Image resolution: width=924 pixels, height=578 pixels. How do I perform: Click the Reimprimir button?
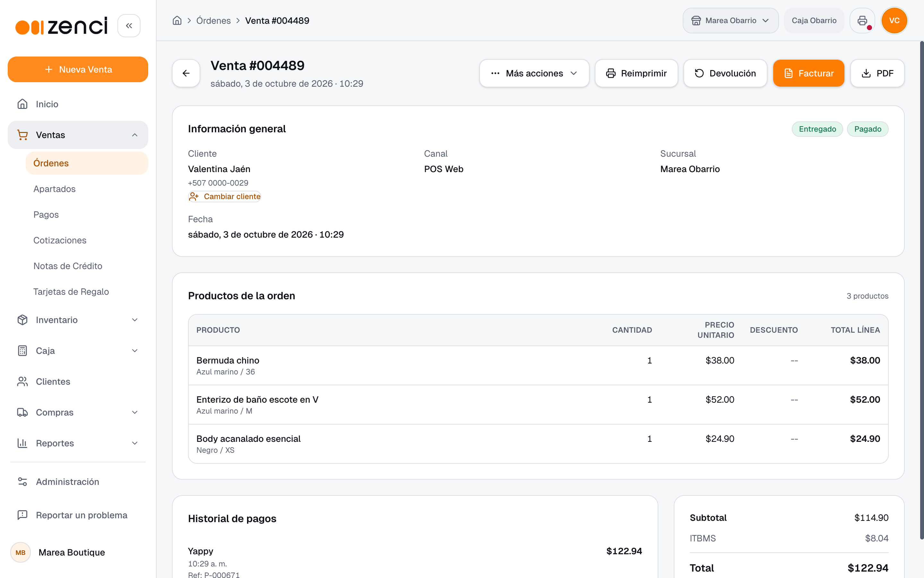636,73
